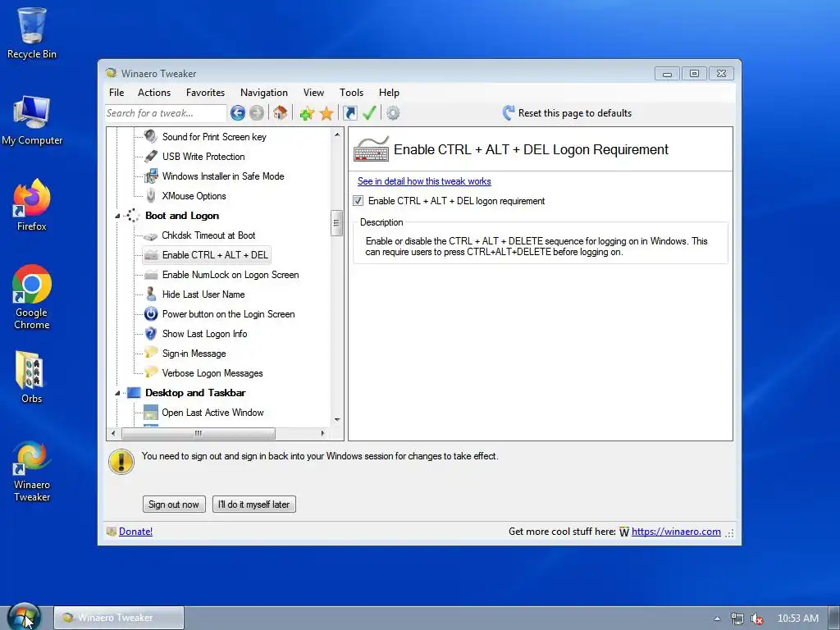Open the Orbs folder on desktop
This screenshot has width=840, height=630.
pos(31,377)
